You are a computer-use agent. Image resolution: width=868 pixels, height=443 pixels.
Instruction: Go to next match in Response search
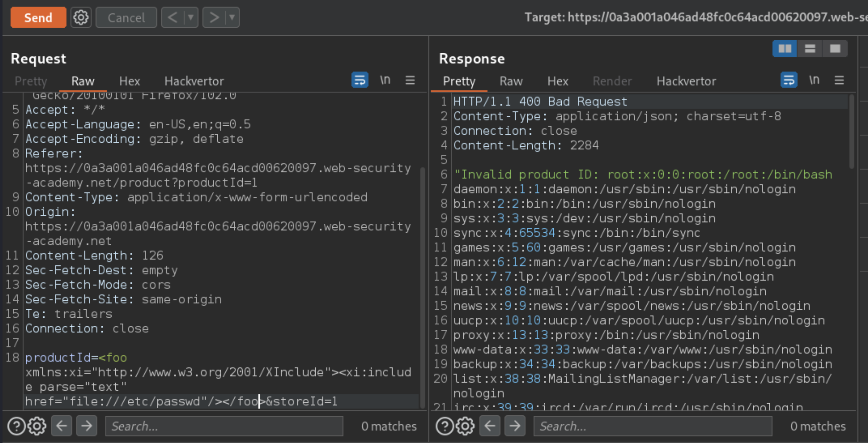(x=515, y=426)
